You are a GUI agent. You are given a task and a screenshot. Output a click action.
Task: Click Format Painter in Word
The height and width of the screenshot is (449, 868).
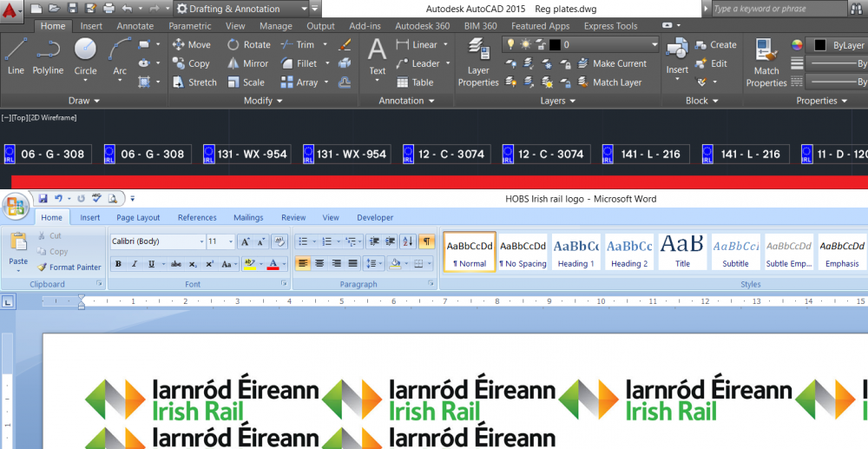pos(69,267)
